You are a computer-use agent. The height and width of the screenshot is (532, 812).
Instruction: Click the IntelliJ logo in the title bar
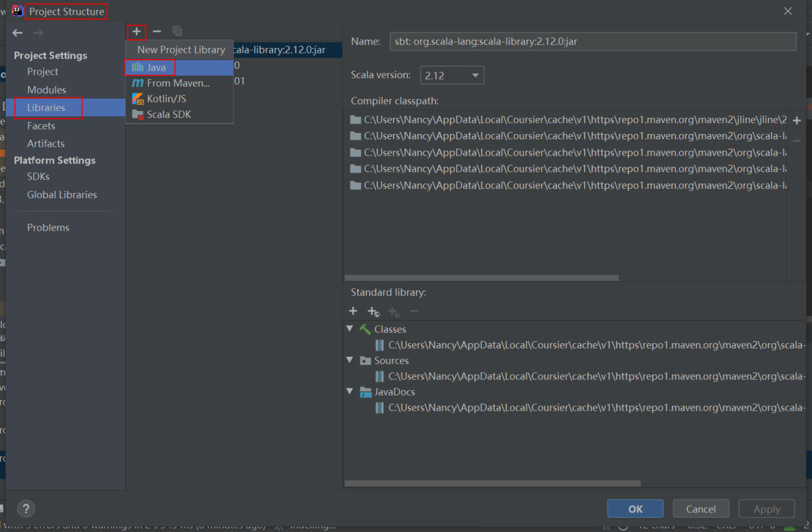pos(18,11)
